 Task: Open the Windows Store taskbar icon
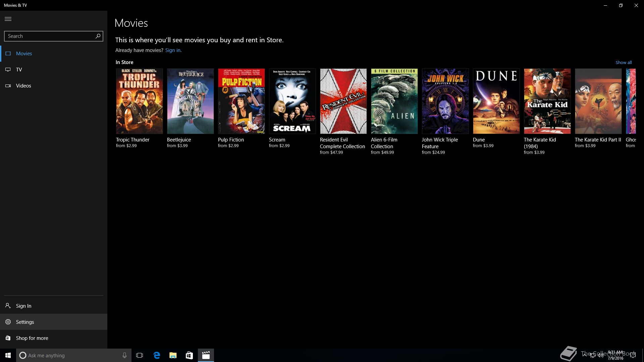pos(189,355)
